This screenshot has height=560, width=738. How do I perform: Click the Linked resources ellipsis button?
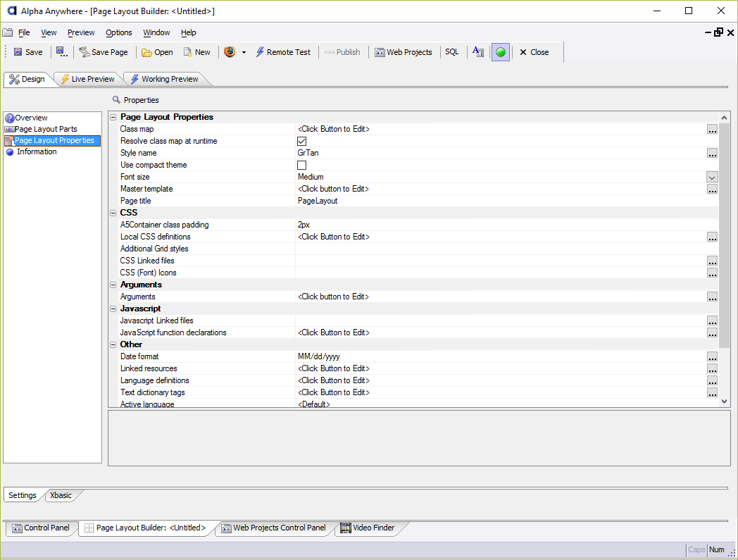coord(712,369)
